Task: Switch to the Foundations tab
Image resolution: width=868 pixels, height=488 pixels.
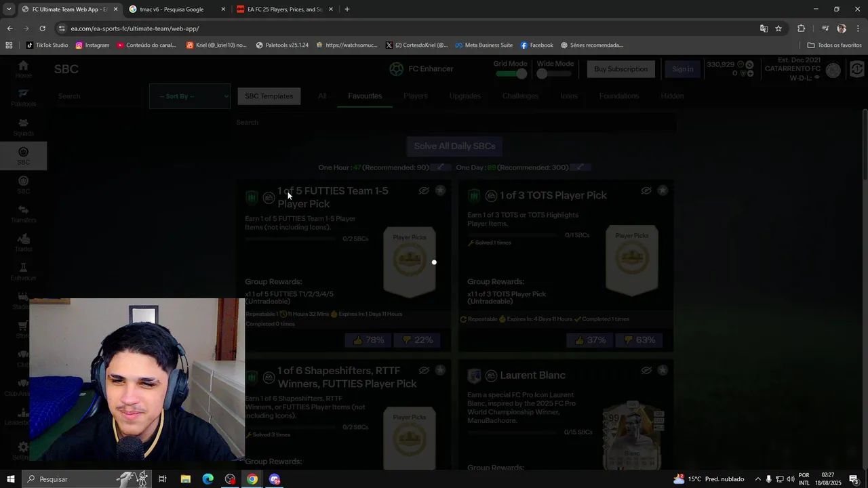Action: point(619,96)
